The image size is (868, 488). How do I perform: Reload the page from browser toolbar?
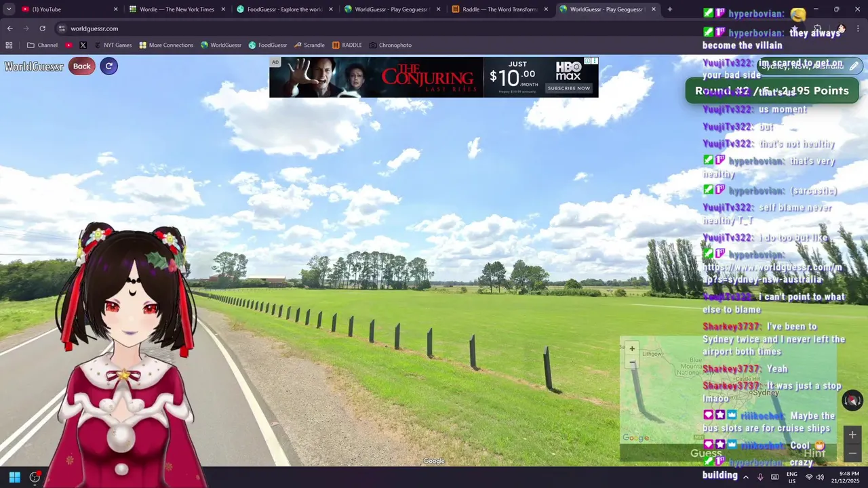(42, 28)
